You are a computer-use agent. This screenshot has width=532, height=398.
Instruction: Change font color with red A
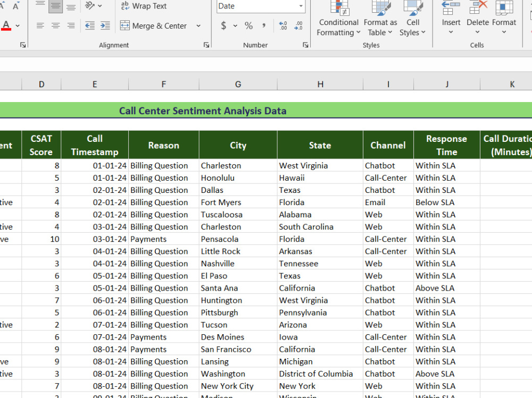coord(6,26)
